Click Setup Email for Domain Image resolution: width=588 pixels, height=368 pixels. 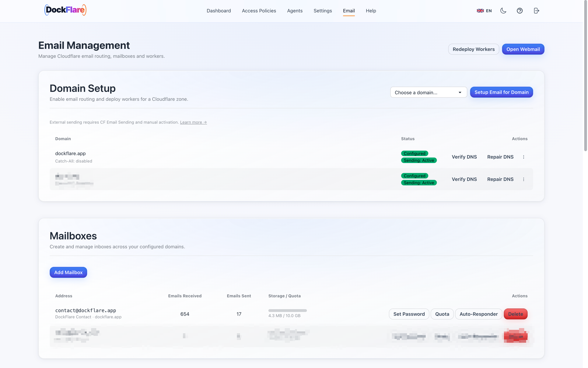pos(501,92)
